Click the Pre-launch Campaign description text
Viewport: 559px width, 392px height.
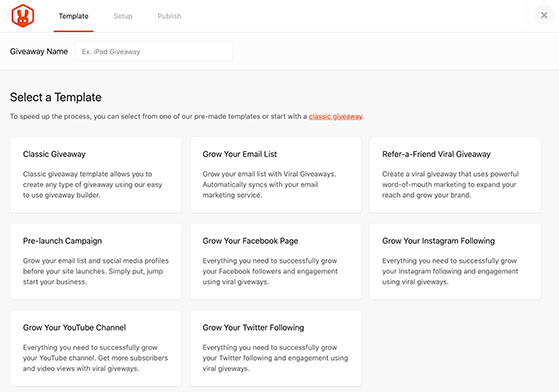pos(96,271)
